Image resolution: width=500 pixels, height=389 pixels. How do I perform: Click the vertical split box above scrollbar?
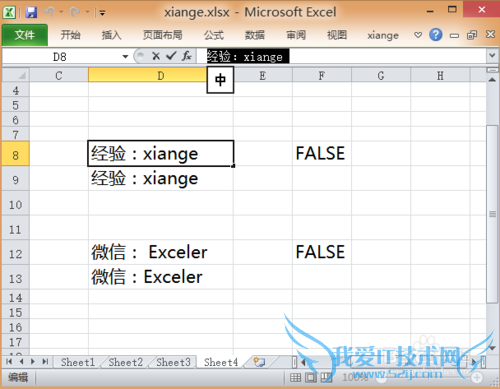pyautogui.click(x=492, y=70)
